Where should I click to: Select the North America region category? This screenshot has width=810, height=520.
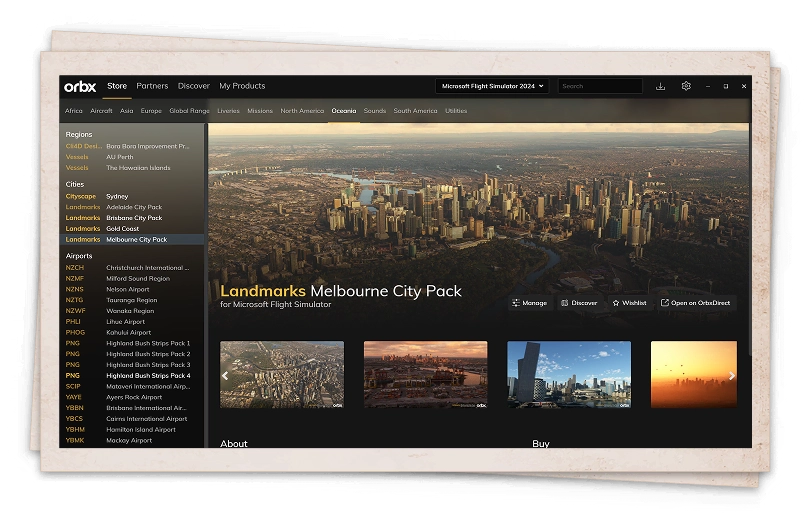[x=302, y=111]
